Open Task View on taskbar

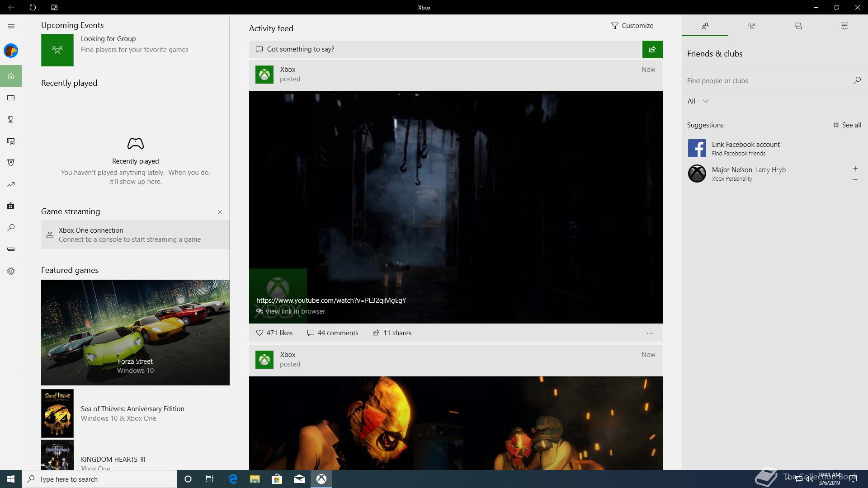pos(210,479)
